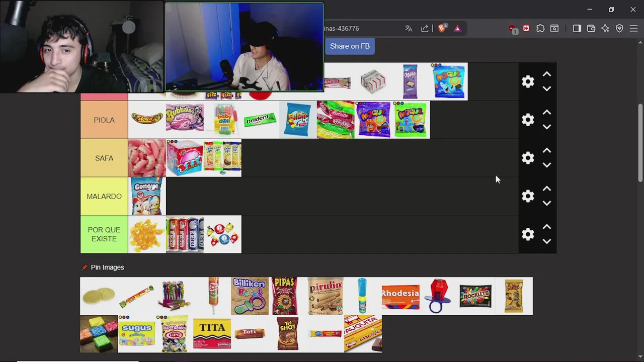Open settings gear for the PIOLA row
The height and width of the screenshot is (362, 644).
pyautogui.click(x=528, y=120)
